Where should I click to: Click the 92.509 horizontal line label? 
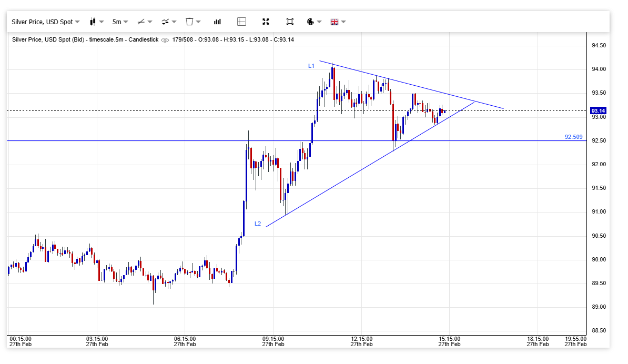[x=573, y=137]
